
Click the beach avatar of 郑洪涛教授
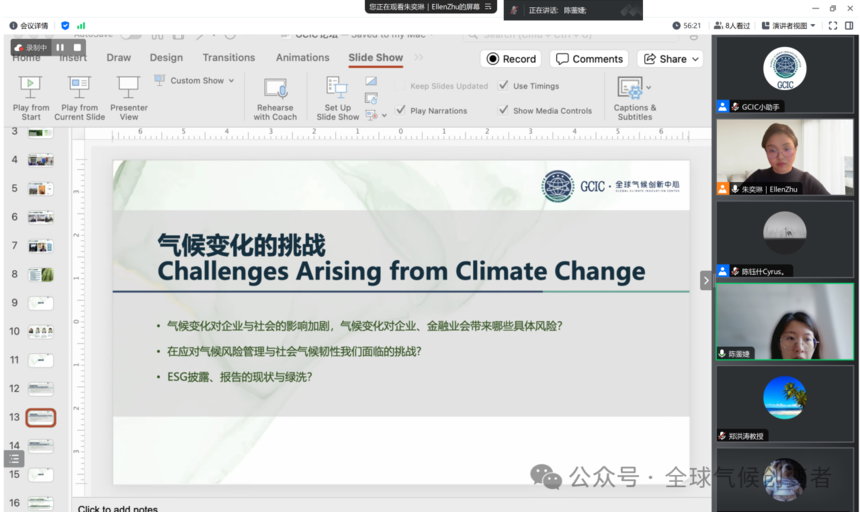[785, 397]
